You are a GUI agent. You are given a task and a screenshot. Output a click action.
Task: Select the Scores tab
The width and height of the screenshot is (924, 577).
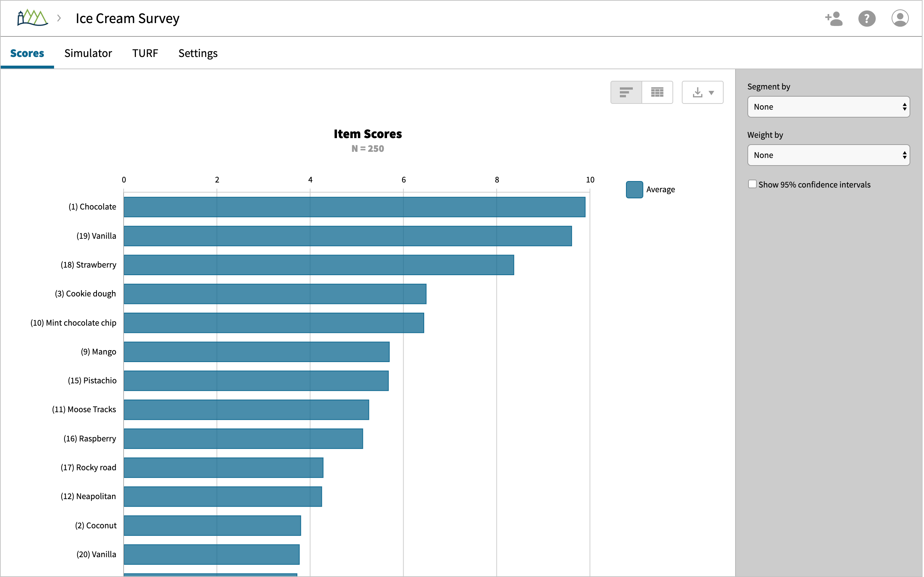point(27,53)
